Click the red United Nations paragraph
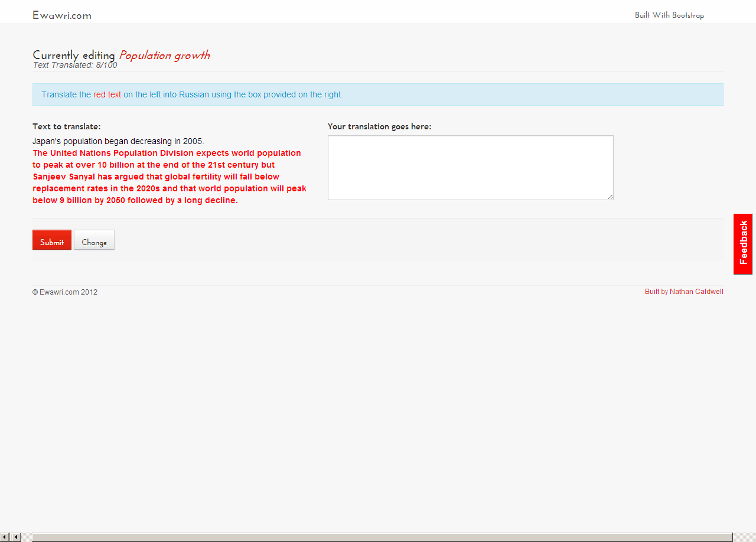This screenshot has width=756, height=542. coord(170,177)
